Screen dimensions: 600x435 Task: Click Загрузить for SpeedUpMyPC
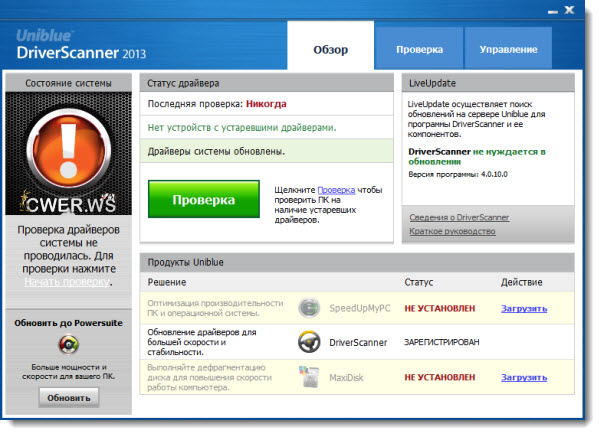524,308
